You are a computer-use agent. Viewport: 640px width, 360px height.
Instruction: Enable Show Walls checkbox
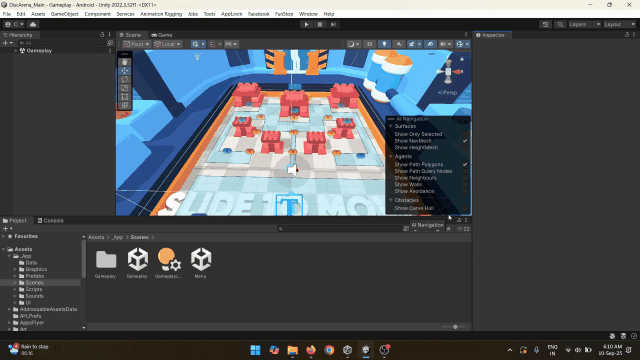point(465,184)
